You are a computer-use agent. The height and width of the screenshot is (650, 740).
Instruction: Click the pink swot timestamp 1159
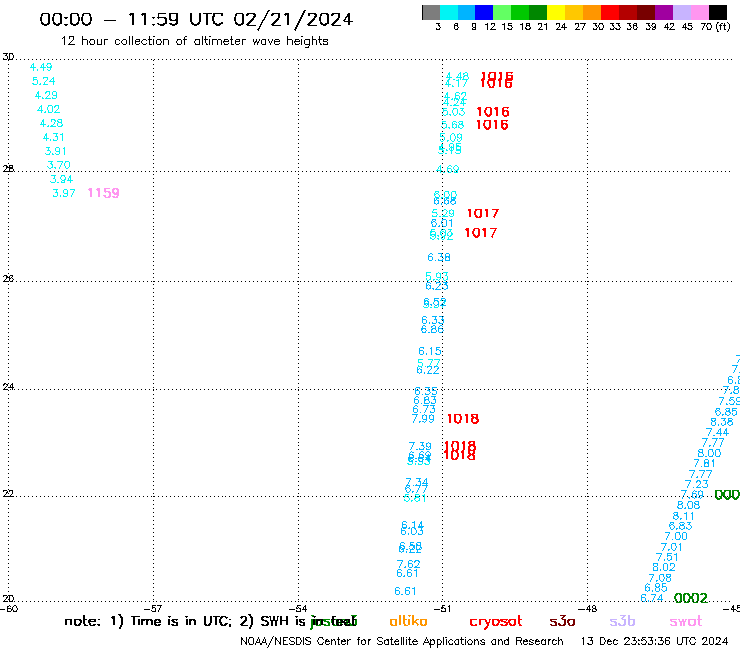pyautogui.click(x=103, y=193)
